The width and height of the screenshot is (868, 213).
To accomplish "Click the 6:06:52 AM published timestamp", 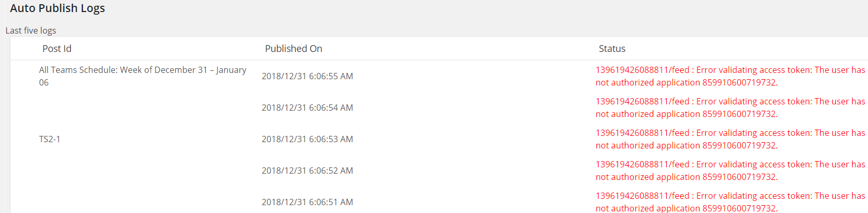I will (307, 171).
